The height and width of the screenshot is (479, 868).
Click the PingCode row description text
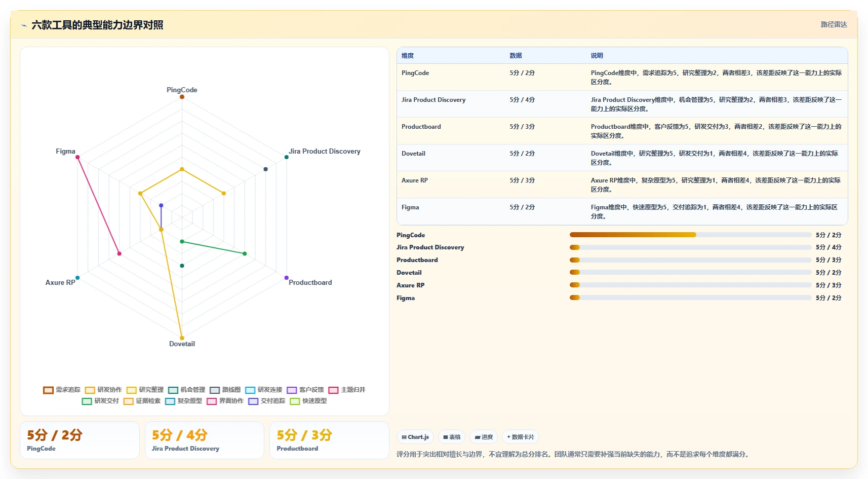point(716,77)
